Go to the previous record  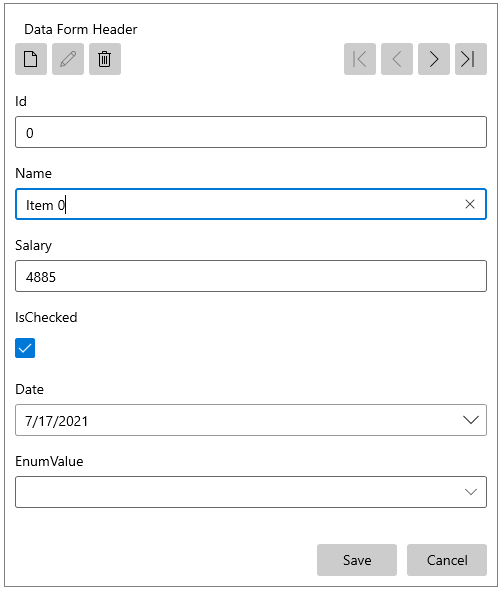point(397,59)
